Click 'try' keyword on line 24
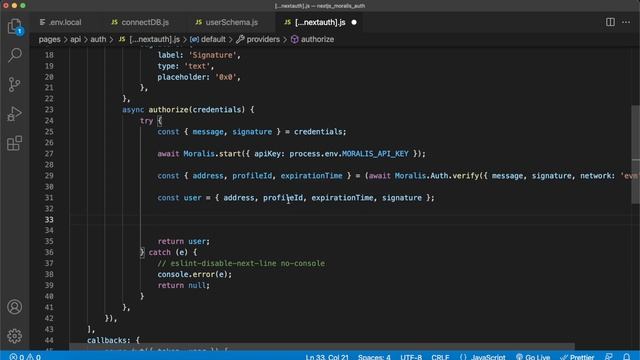 [x=146, y=121]
